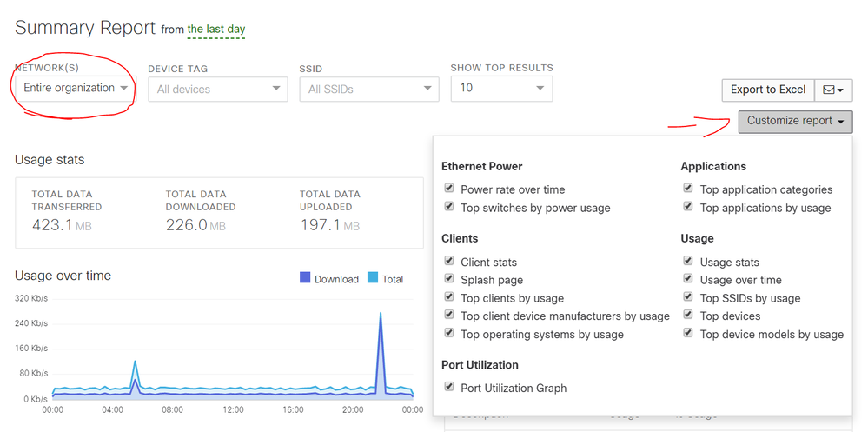
Task: Collapse the Customize report menu
Action: point(796,122)
